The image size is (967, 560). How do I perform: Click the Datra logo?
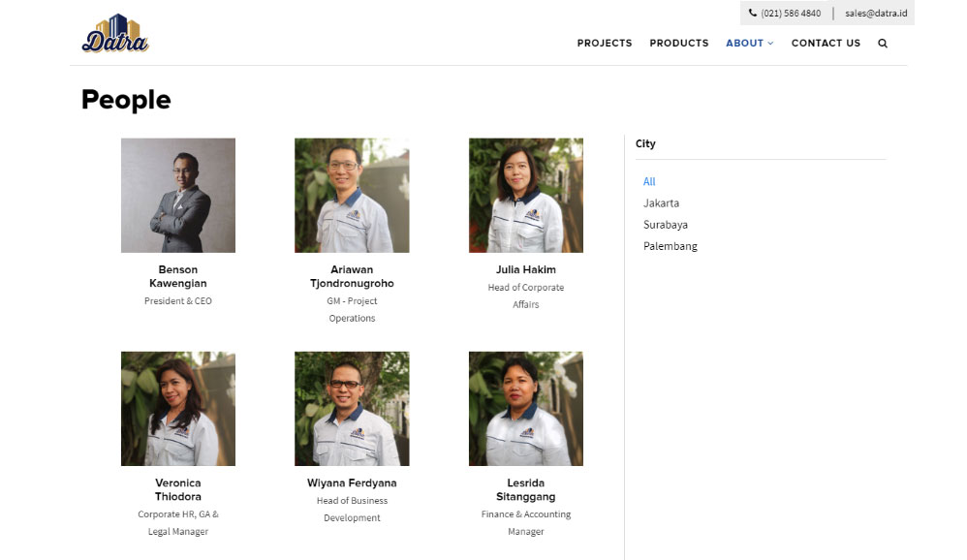(115, 33)
